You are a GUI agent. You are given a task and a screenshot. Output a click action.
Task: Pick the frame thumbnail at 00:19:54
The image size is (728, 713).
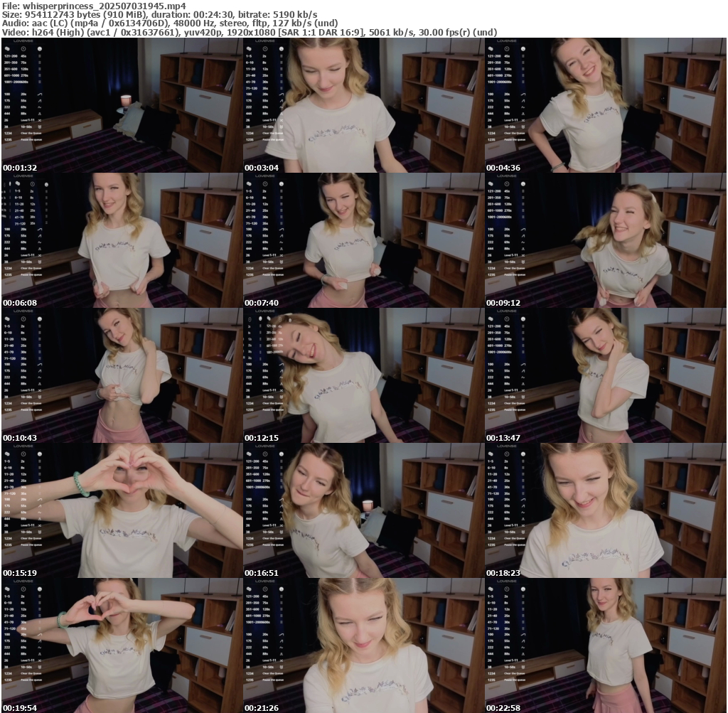pyautogui.click(x=122, y=645)
